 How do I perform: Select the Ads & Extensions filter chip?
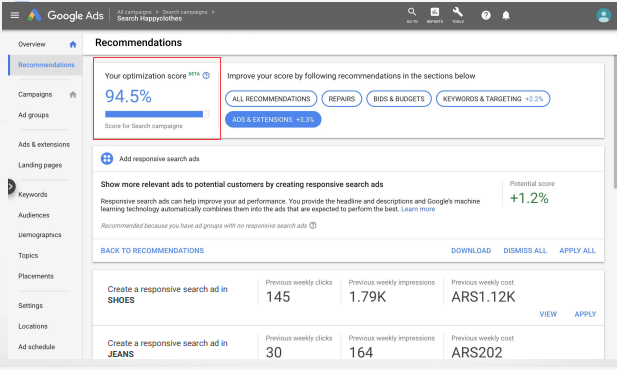point(273,120)
